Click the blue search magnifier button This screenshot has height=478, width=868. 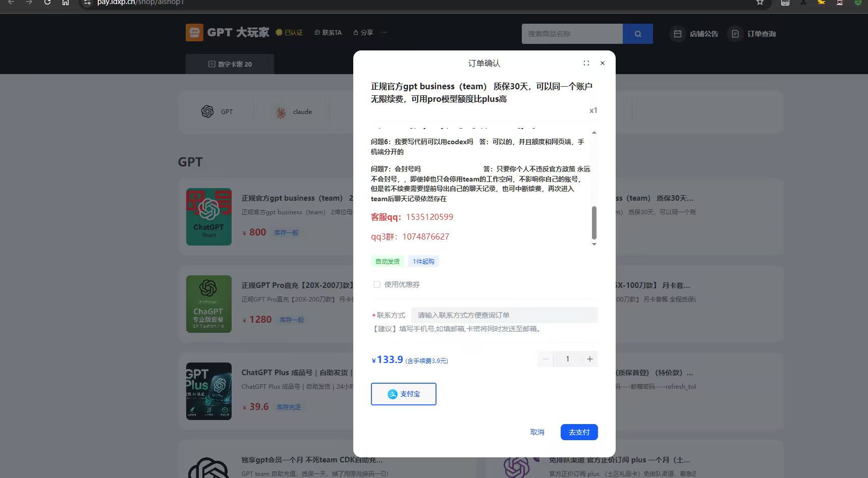pos(638,34)
